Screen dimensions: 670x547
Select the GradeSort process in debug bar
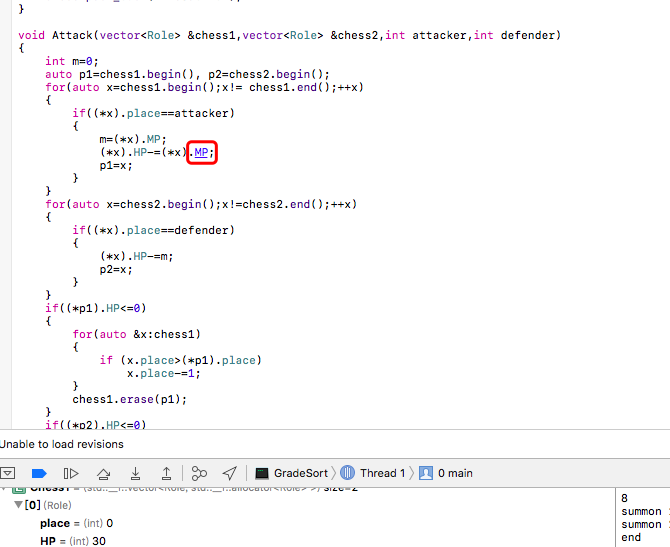pyautogui.click(x=301, y=473)
